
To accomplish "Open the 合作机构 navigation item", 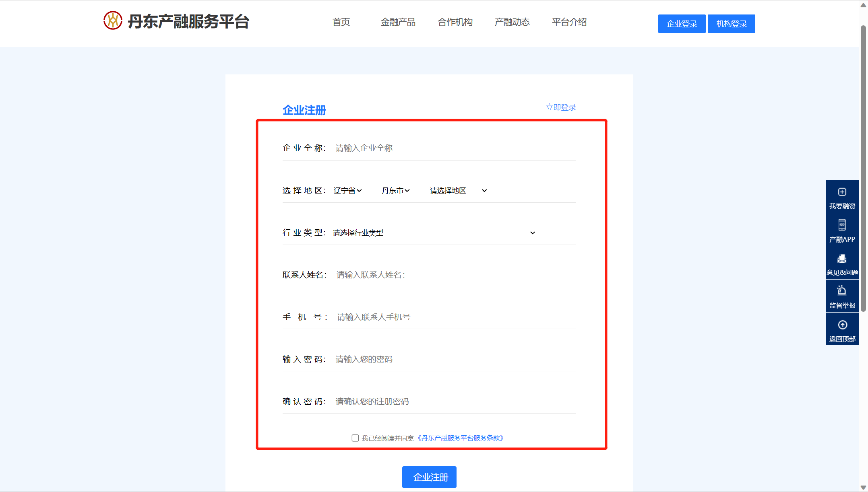I will (455, 22).
